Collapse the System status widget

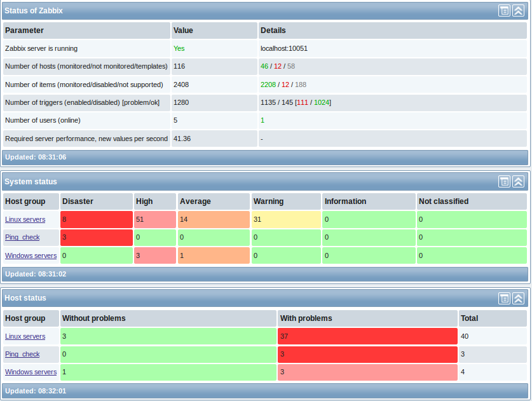[519, 182]
